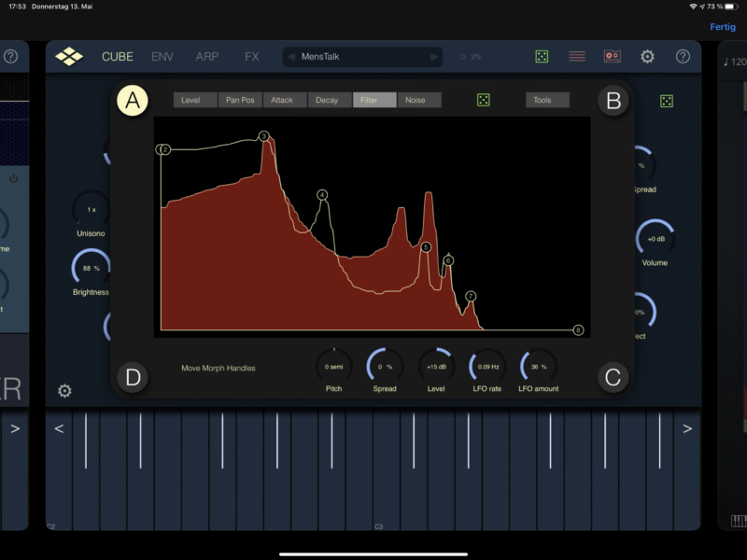Screen dimensions: 747x560
Task: Open the settings gear in the top toolbar
Action: click(648, 57)
